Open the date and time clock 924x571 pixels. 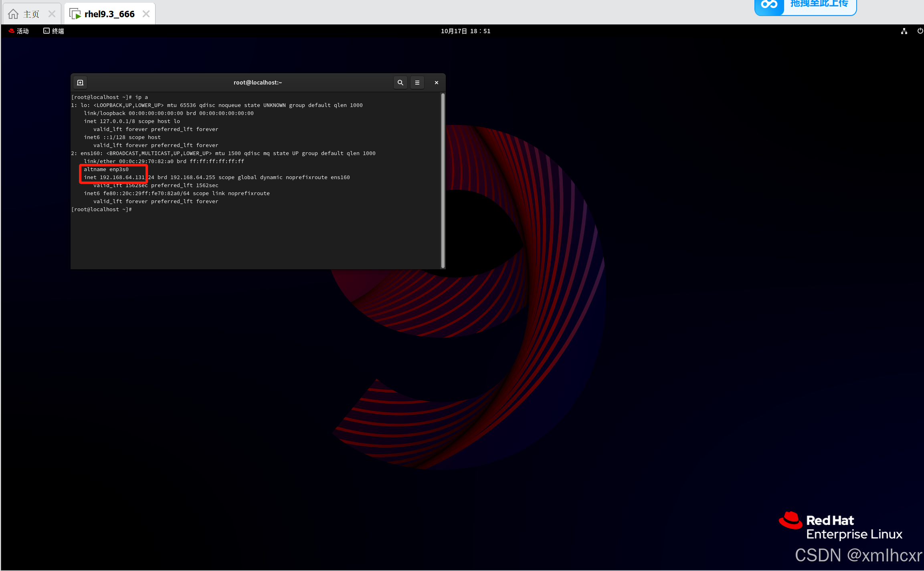[x=465, y=31]
